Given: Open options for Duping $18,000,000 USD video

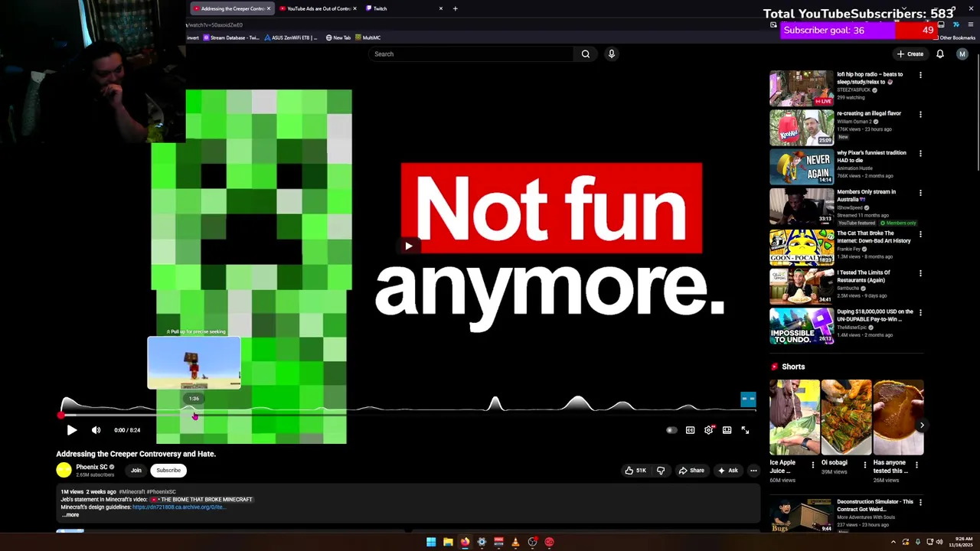Looking at the screenshot, I should (920, 313).
